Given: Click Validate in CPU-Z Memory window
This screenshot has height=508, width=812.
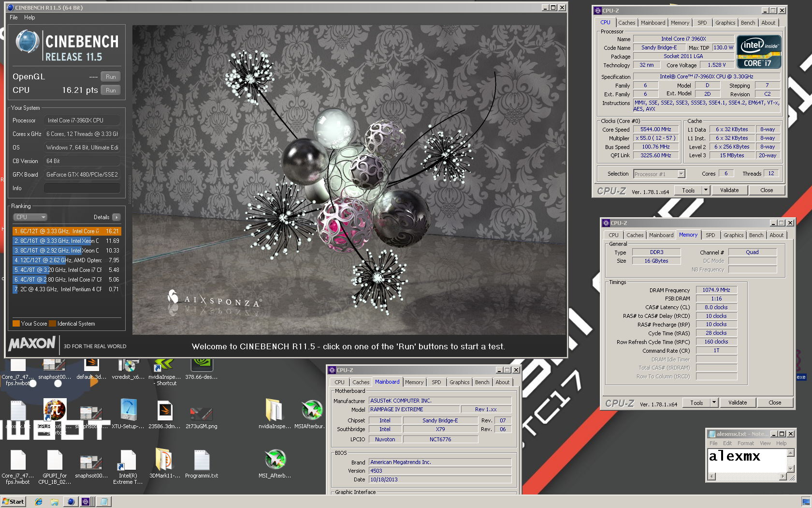Looking at the screenshot, I should [x=737, y=403].
